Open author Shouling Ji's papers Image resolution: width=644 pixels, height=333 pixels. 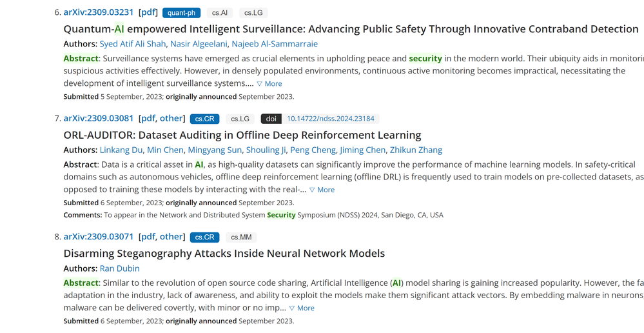click(266, 150)
